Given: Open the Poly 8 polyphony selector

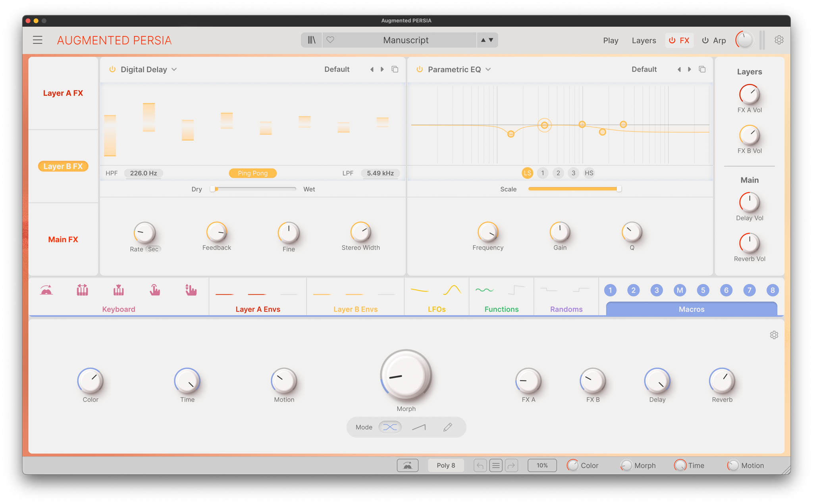Looking at the screenshot, I should click(x=446, y=466).
